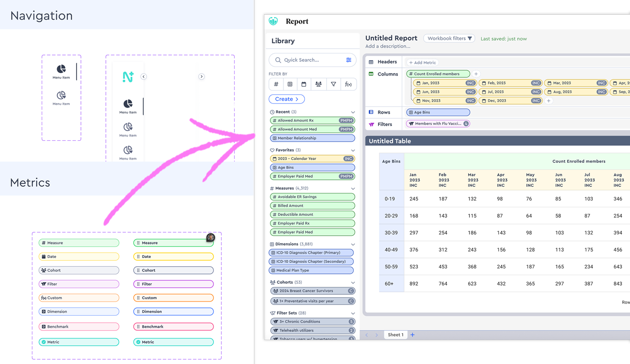Open the Workbook filters dropdown

point(449,38)
